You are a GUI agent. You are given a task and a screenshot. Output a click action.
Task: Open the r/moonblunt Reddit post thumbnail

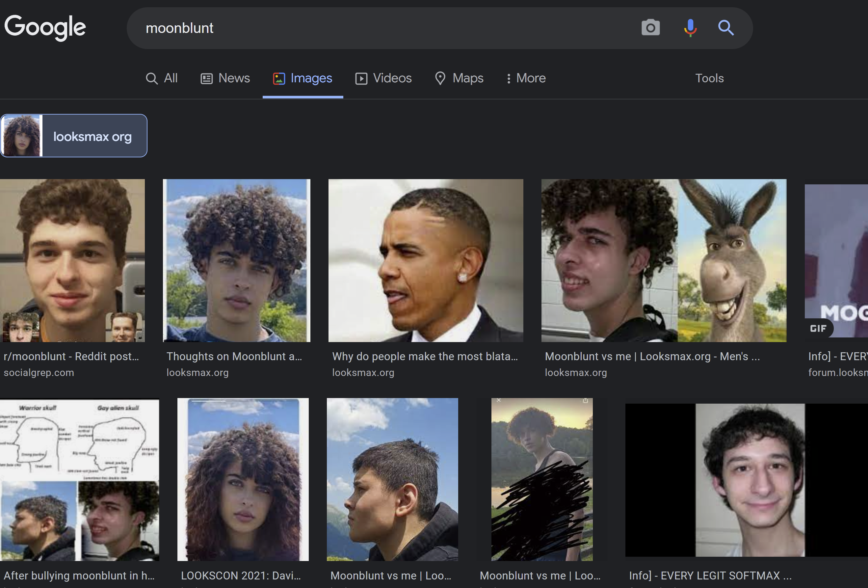[x=72, y=260]
